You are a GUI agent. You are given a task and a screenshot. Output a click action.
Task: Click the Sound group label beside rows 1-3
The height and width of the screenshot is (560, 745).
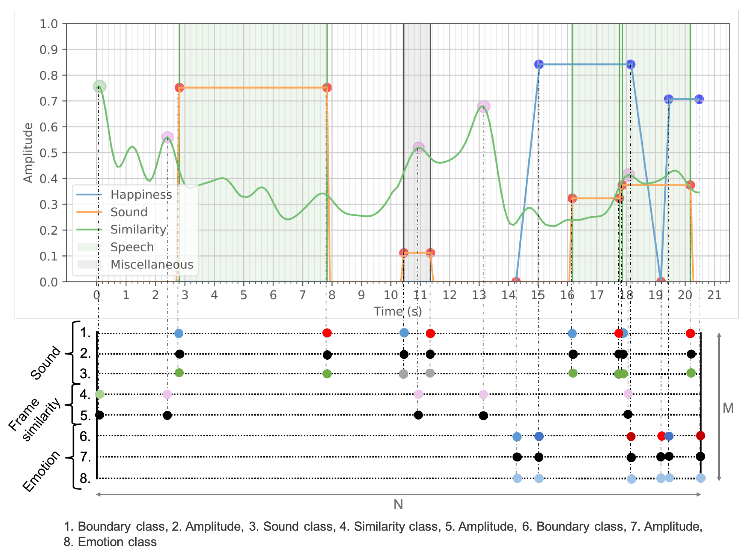point(45,363)
